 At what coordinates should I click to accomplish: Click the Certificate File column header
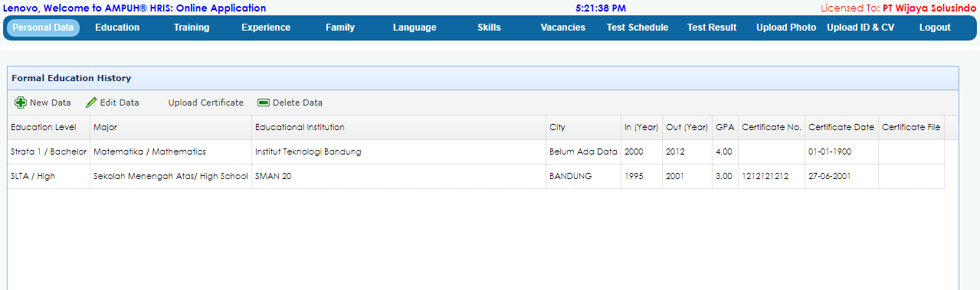(911, 127)
